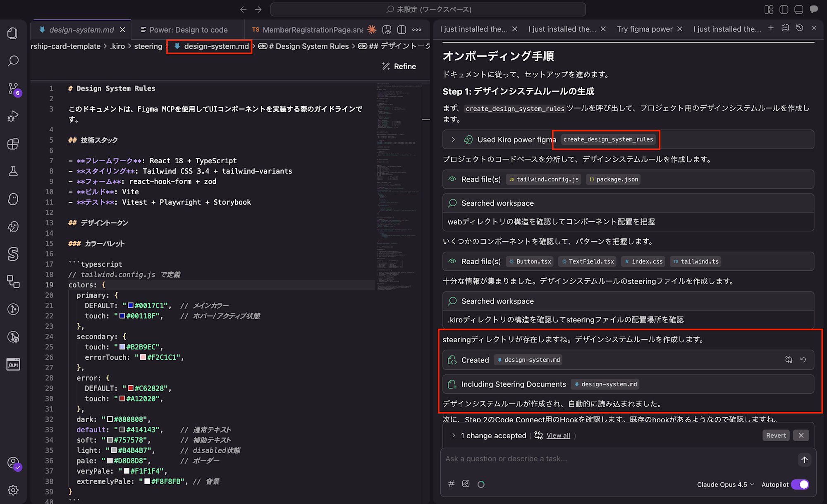Open chat history via the clock icon
This screenshot has width=827, height=504.
click(799, 28)
